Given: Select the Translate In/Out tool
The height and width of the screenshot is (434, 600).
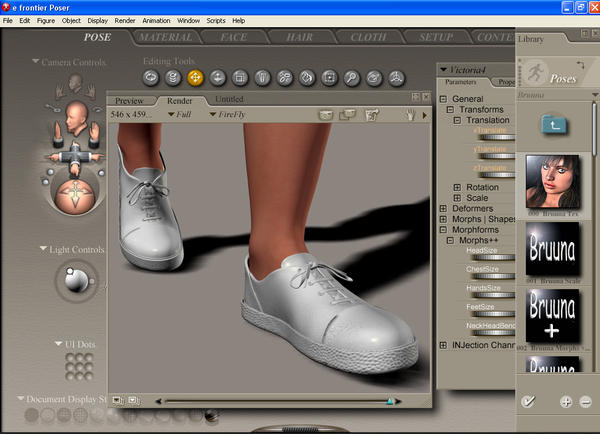Looking at the screenshot, I should tap(217, 78).
